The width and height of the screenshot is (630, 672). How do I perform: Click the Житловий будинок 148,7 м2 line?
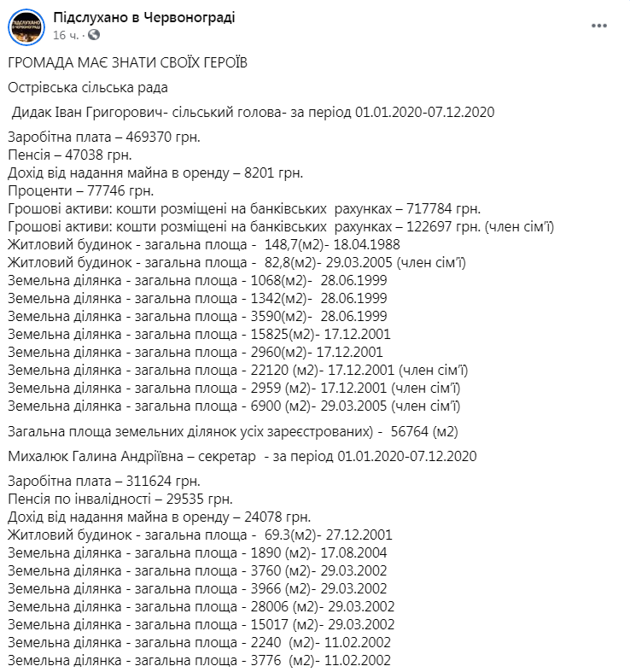pyautogui.click(x=204, y=245)
